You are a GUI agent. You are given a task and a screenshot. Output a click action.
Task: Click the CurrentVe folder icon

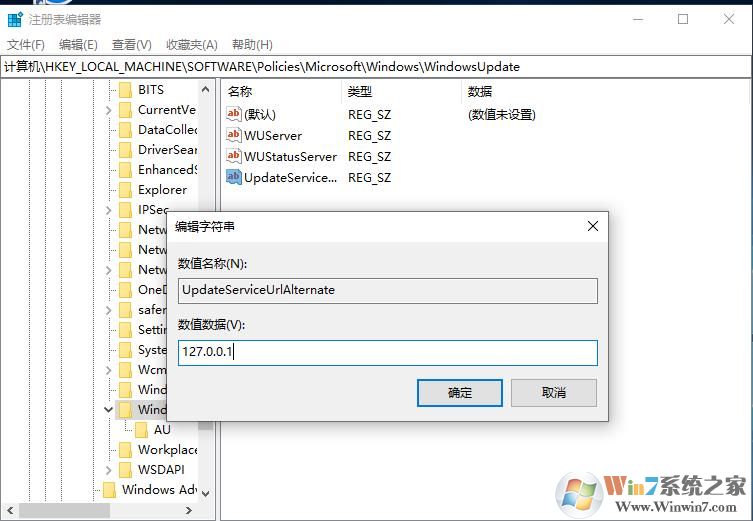coord(125,110)
